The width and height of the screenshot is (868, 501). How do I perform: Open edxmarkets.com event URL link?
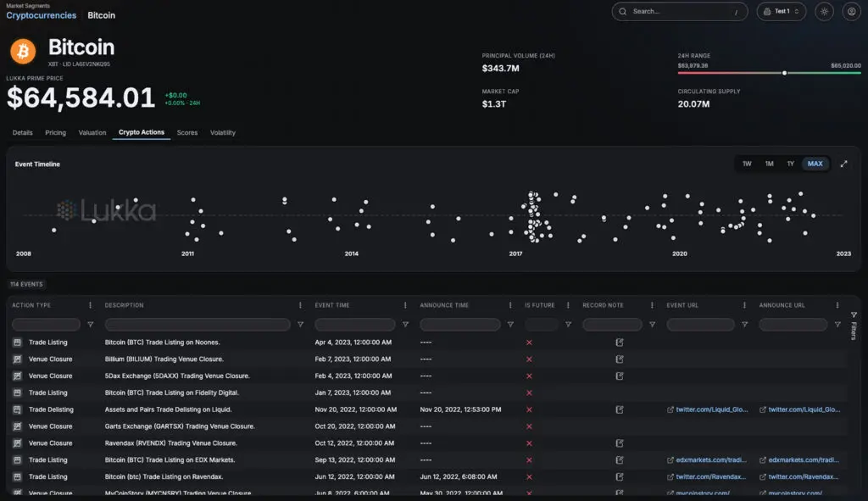pyautogui.click(x=707, y=460)
